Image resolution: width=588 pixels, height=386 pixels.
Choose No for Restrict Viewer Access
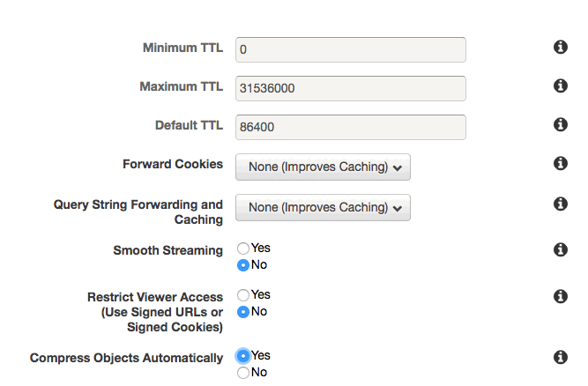(x=243, y=312)
